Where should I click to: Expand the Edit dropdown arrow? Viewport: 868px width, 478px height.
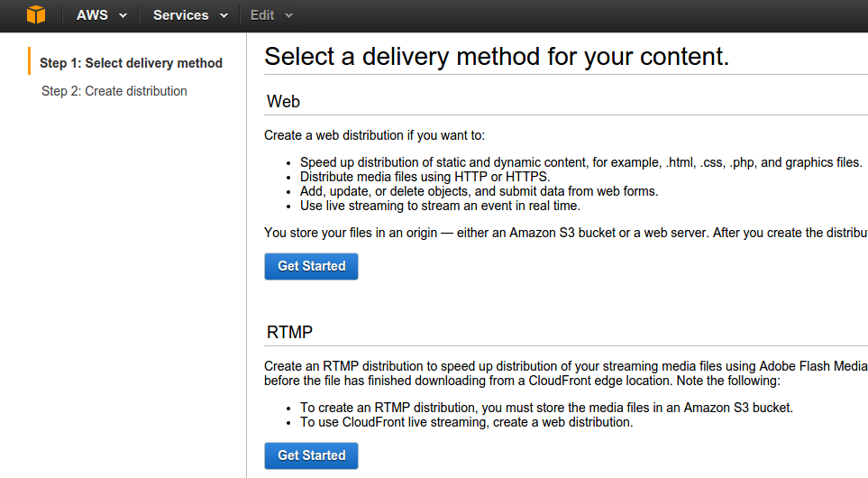point(288,16)
